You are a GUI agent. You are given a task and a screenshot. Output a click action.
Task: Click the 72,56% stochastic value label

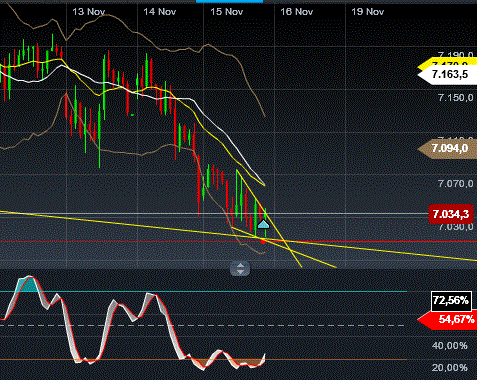click(451, 301)
